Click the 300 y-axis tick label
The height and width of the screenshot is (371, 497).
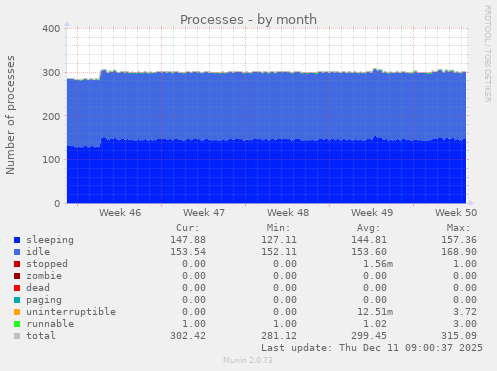point(51,73)
